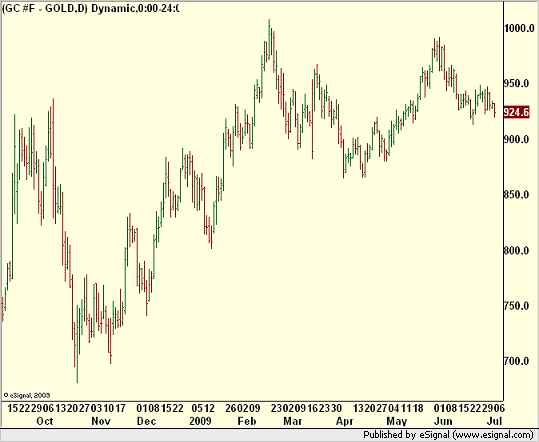Click the 900.0 price axis label
Screen dimensions: 539x442
(x=516, y=139)
